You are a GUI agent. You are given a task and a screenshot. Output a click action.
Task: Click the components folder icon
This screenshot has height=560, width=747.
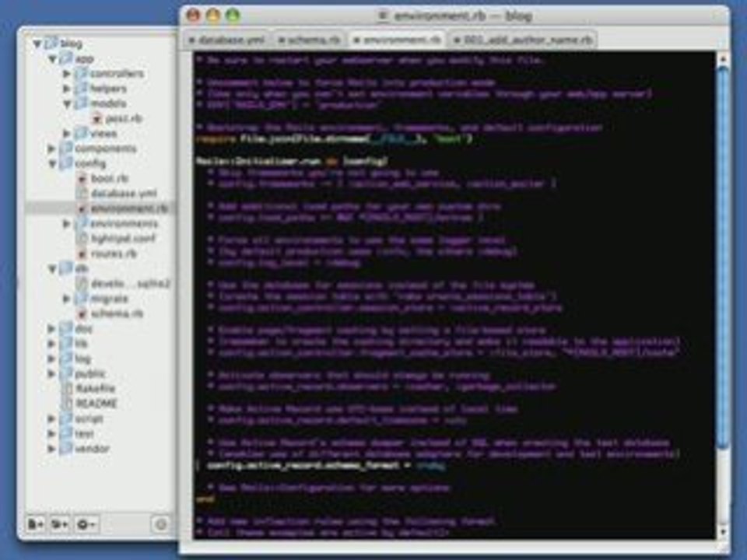[x=66, y=149]
